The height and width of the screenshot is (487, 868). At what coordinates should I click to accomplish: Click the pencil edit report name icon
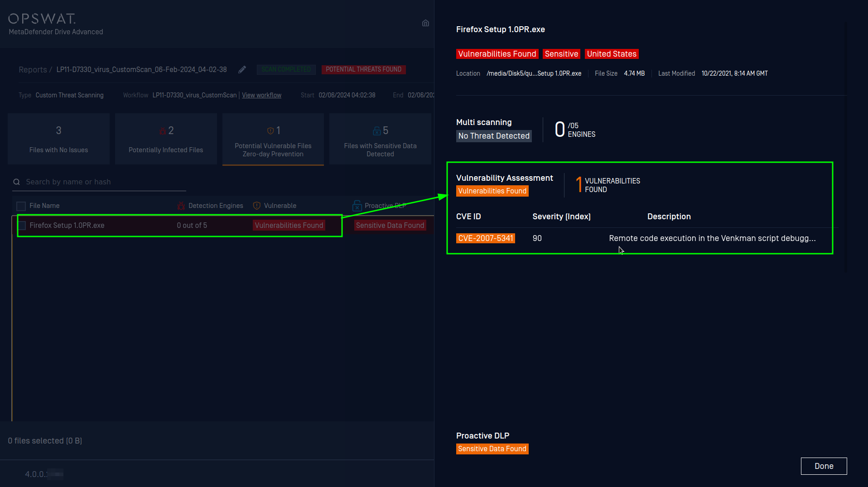pos(242,69)
